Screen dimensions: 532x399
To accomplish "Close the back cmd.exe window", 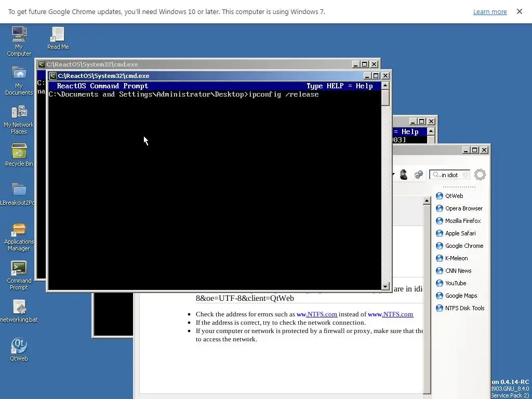I will 374,64.
